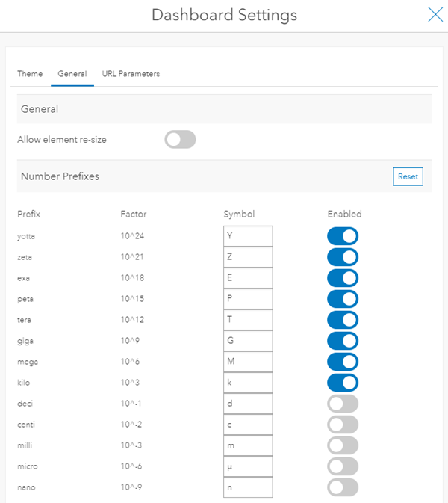Viewport: 448px width, 503px height.
Task: Enable the deci prefix toggle
Action: pos(343,404)
